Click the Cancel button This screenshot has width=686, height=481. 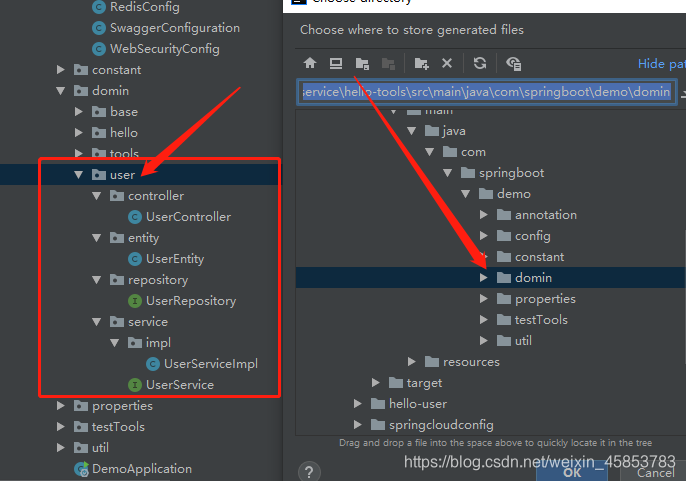tap(655, 473)
